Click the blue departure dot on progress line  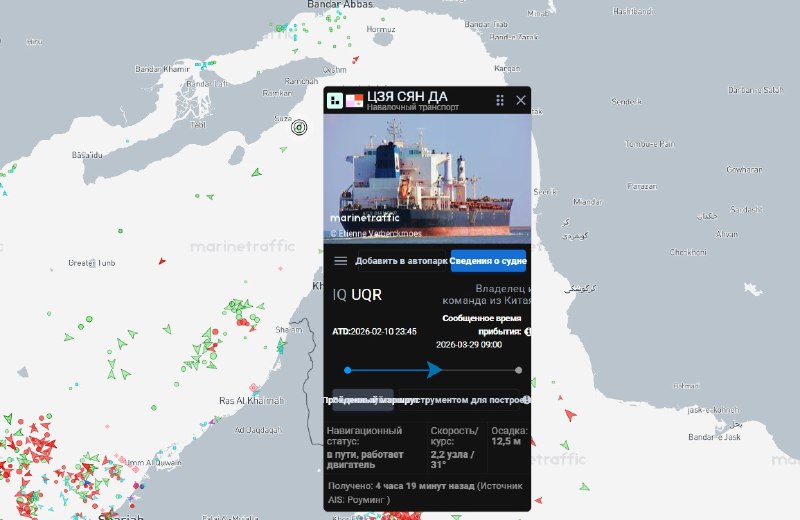click(x=347, y=370)
